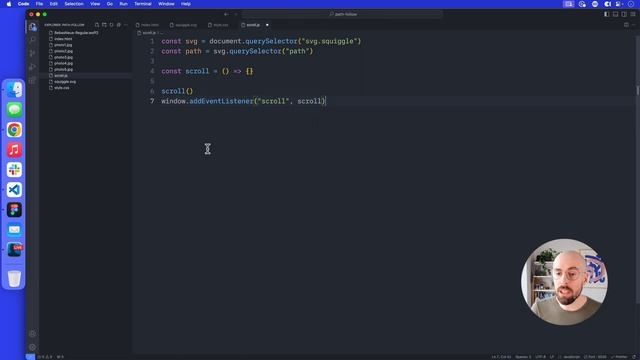Click line number 4 in the gutter
Image resolution: width=640 pixels, height=360 pixels.
152,71
